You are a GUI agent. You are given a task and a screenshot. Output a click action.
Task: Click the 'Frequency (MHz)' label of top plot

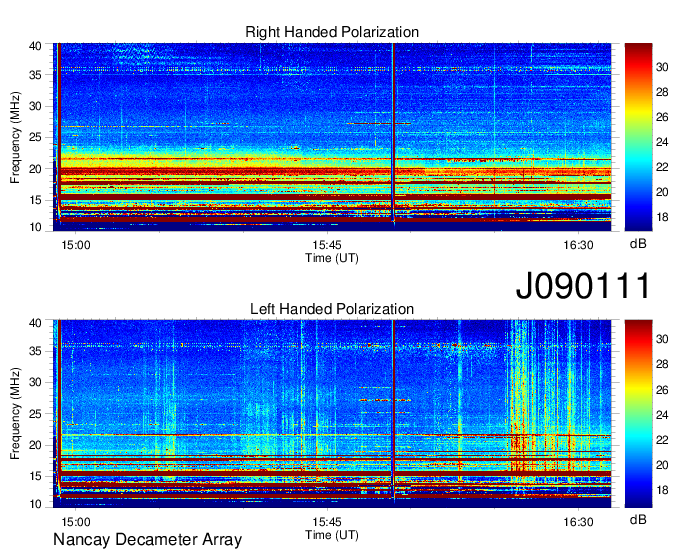pos(15,137)
